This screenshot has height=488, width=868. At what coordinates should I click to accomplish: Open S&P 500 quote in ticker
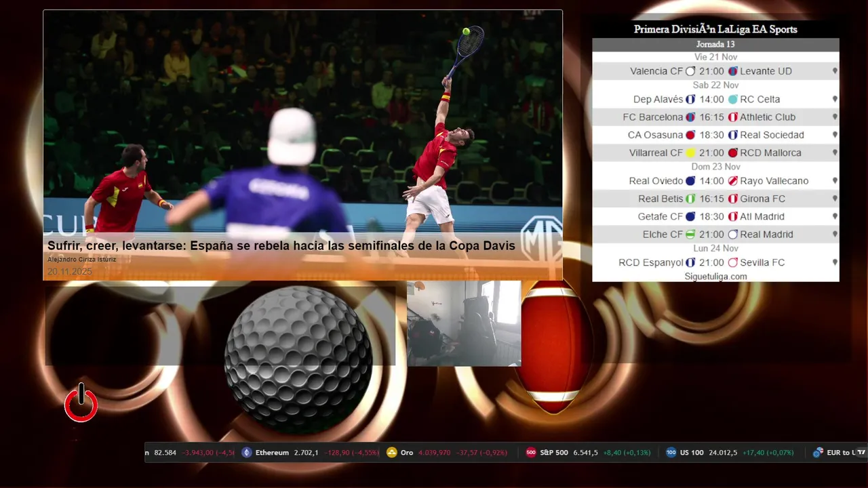click(588, 453)
